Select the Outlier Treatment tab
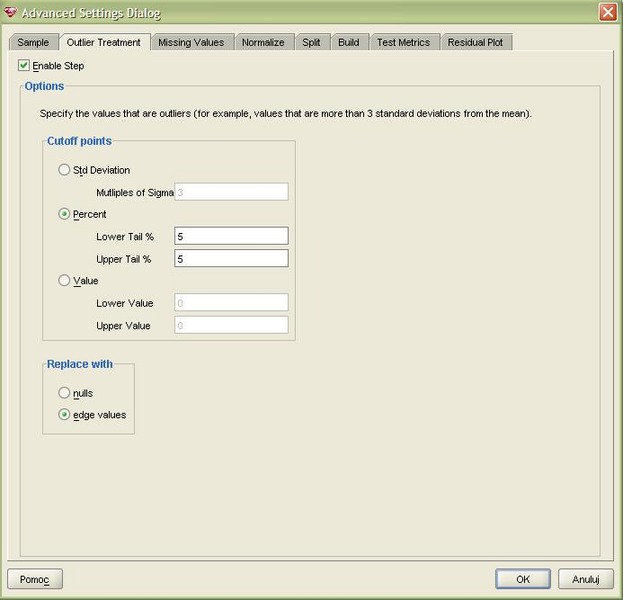 pyautogui.click(x=104, y=42)
